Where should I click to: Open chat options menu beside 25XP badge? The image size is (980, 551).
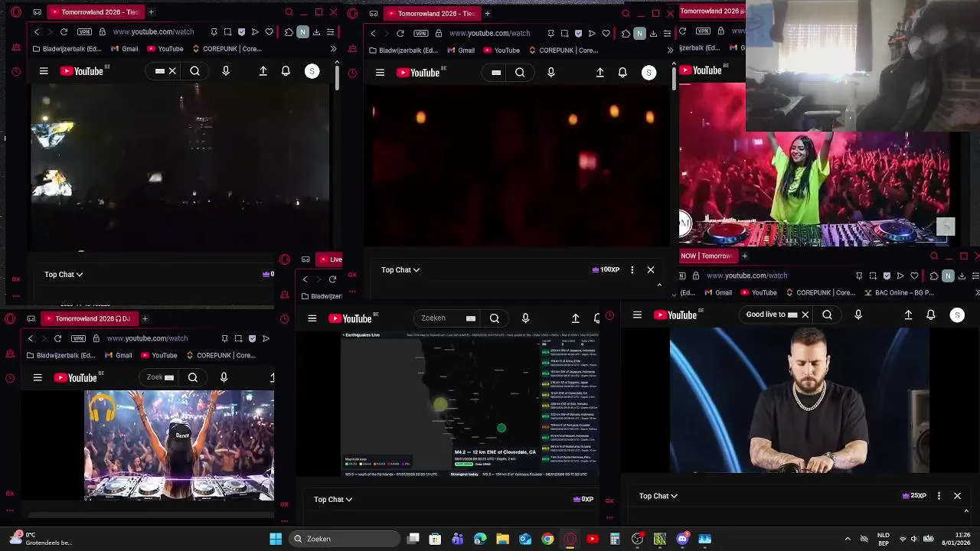point(939,496)
